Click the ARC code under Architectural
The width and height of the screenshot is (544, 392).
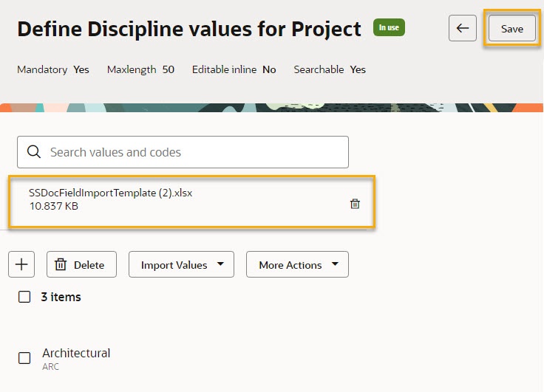51,366
